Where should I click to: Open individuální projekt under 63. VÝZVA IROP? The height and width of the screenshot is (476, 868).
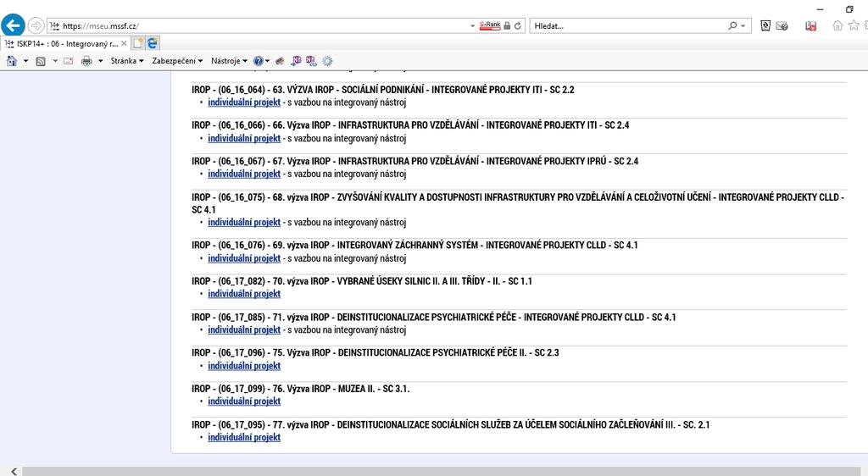pos(244,102)
